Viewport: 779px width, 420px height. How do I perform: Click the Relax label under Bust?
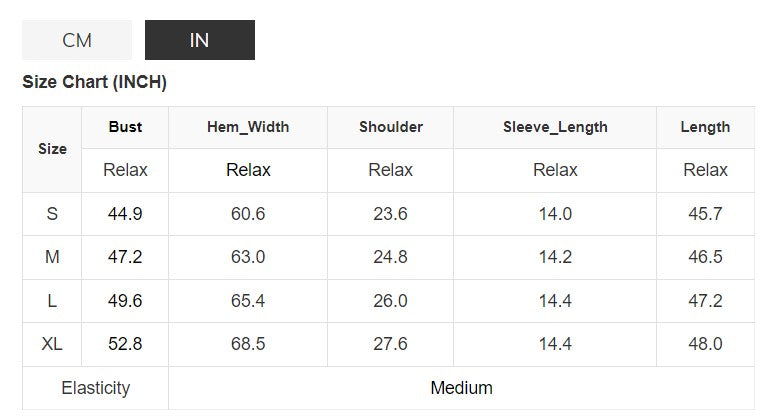125,170
